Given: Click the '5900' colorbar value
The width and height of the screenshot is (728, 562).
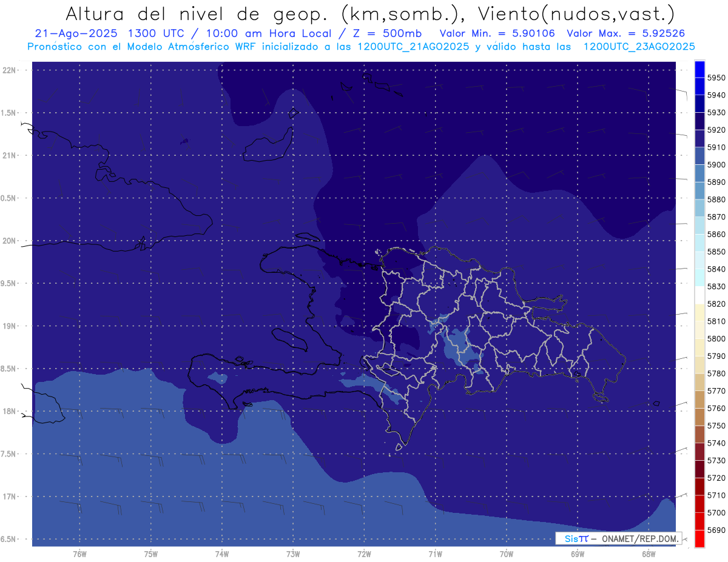Looking at the screenshot, I should click(716, 165).
